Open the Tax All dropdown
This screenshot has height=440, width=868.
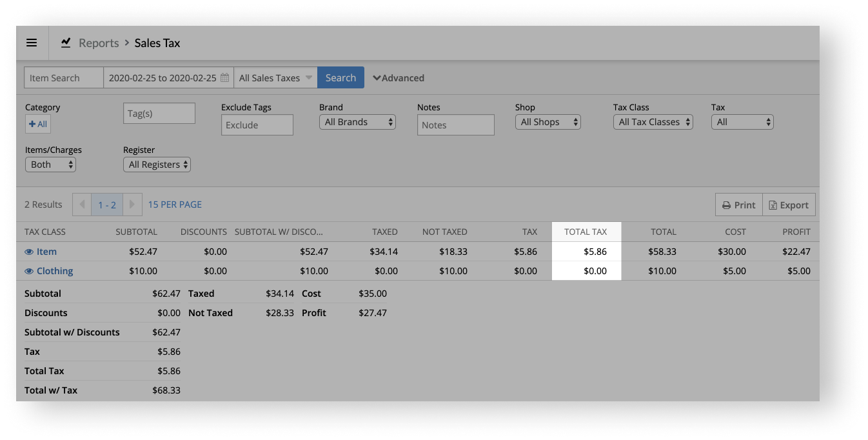(x=742, y=122)
